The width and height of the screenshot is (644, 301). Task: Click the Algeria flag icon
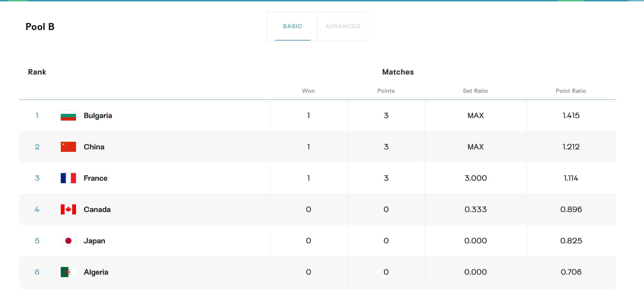[68, 272]
